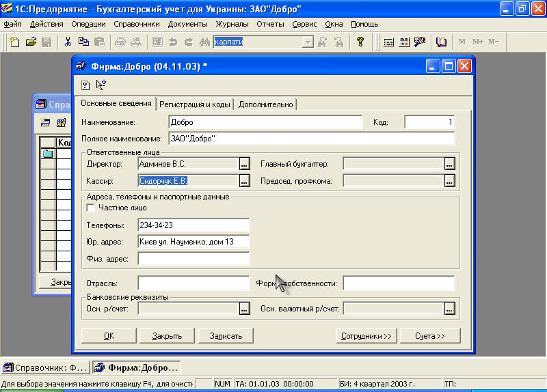547x392 pixels.
Task: Click the Undo arrow icon
Action: coord(173,42)
